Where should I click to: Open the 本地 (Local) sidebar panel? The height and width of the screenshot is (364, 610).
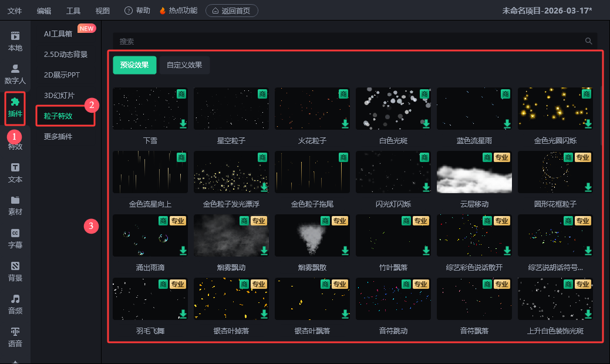point(15,41)
